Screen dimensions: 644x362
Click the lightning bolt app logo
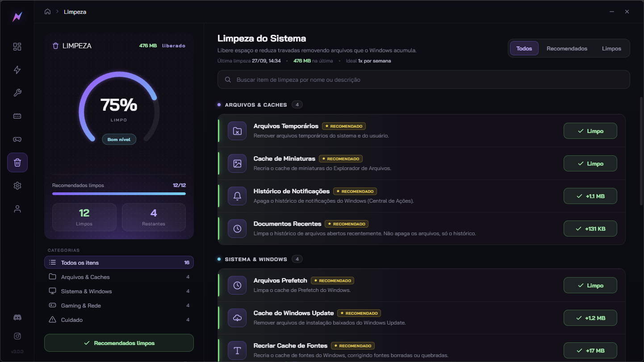tap(17, 17)
